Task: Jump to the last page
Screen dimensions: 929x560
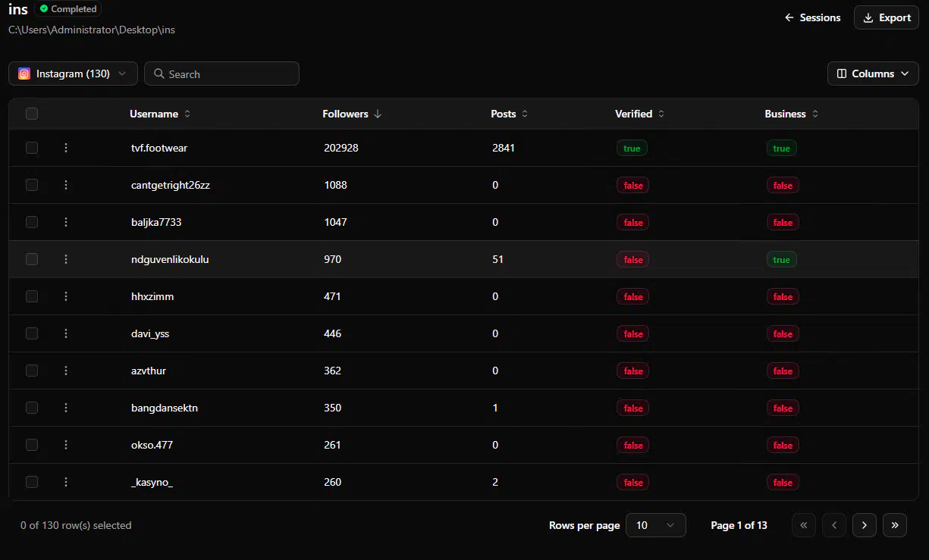Action: click(895, 525)
